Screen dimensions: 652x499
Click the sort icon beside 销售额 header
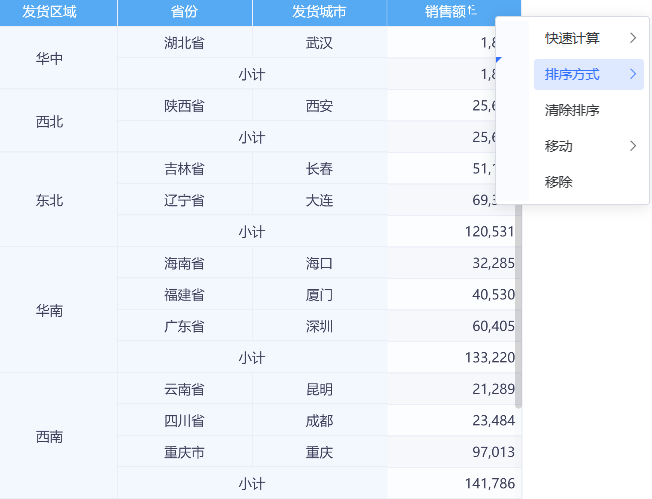[472, 10]
